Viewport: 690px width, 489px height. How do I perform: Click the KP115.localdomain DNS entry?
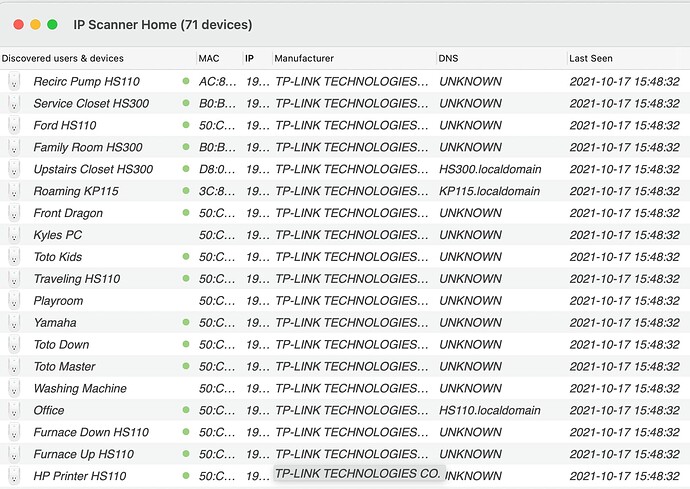coord(489,191)
